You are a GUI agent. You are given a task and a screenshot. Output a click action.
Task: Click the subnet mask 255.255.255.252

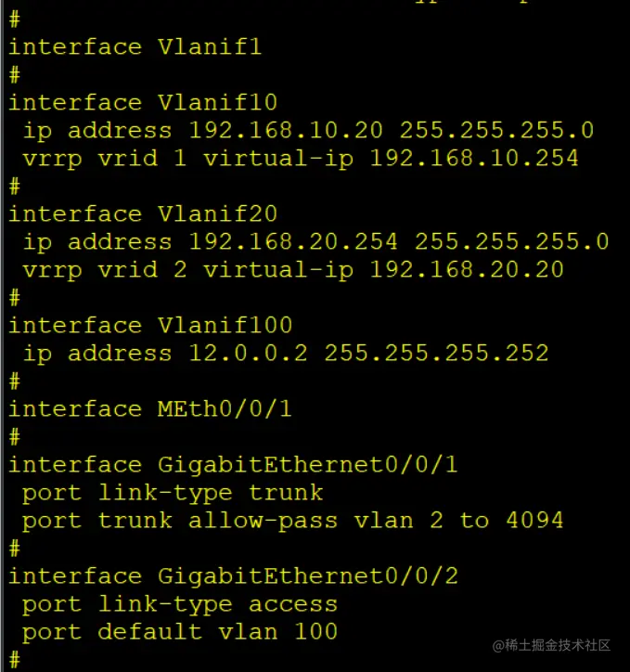(x=436, y=354)
